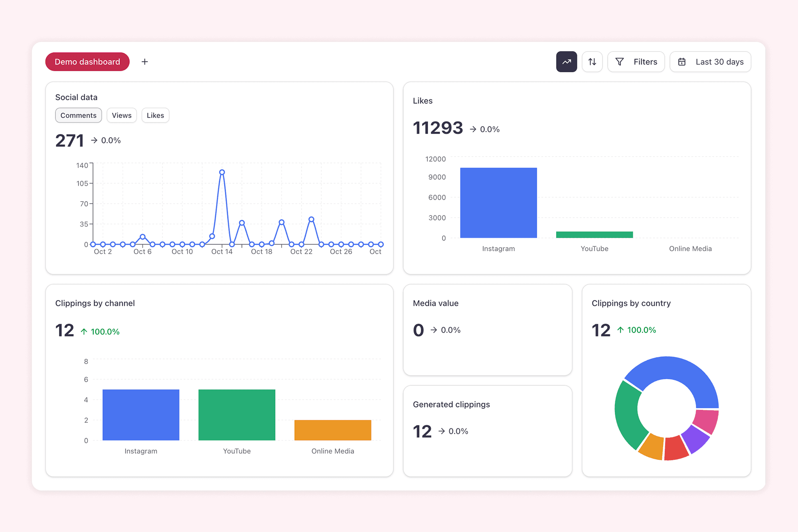The height and width of the screenshot is (532, 798).
Task: Select the Comments metric toggle
Action: pos(78,115)
